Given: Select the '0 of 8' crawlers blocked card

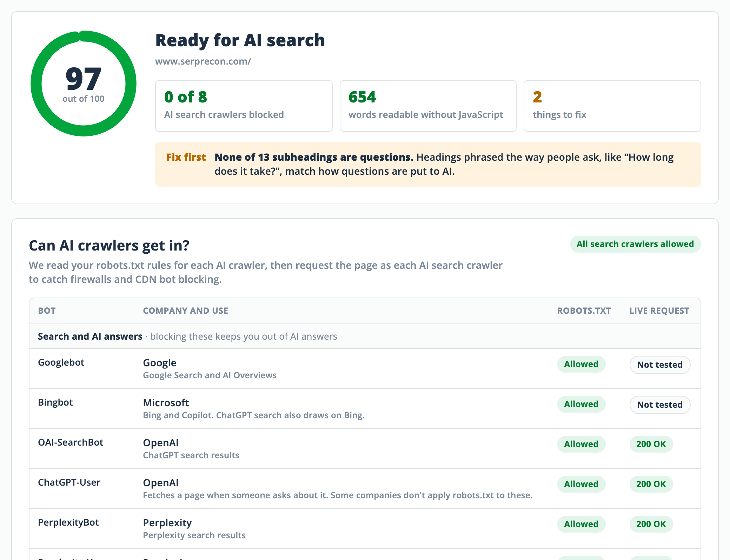Looking at the screenshot, I should (244, 106).
